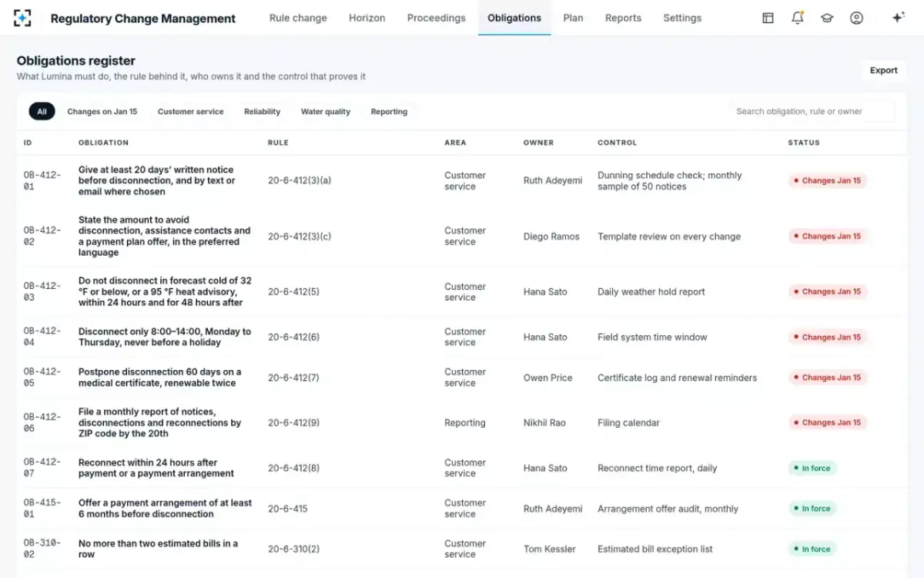Open row OB-415-01

(462, 509)
